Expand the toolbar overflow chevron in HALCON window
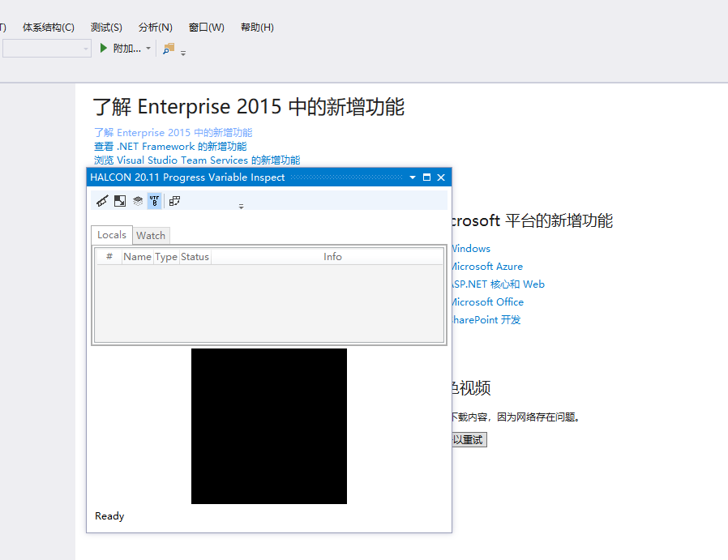Screen dimensions: 728x560 point(241,206)
